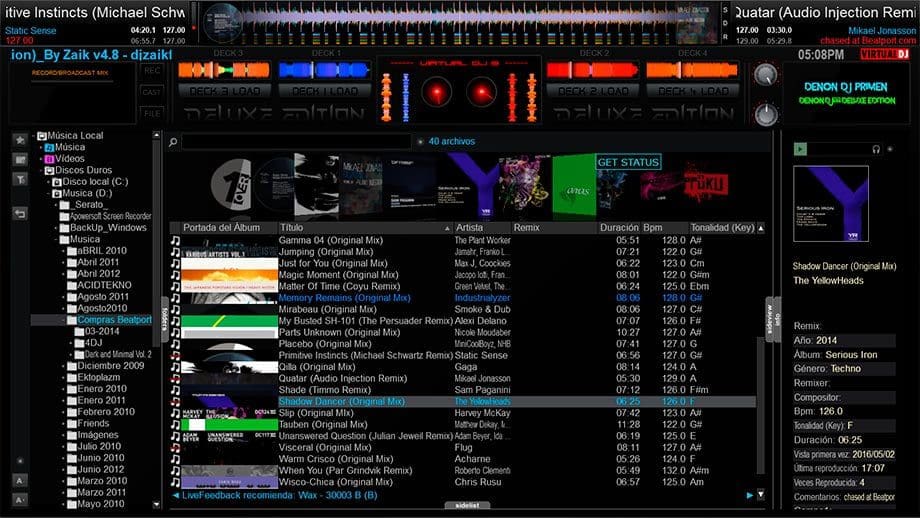Viewport: 920px width, 518px height.
Task: Decrease font size with the small A- button
Action: (19, 500)
